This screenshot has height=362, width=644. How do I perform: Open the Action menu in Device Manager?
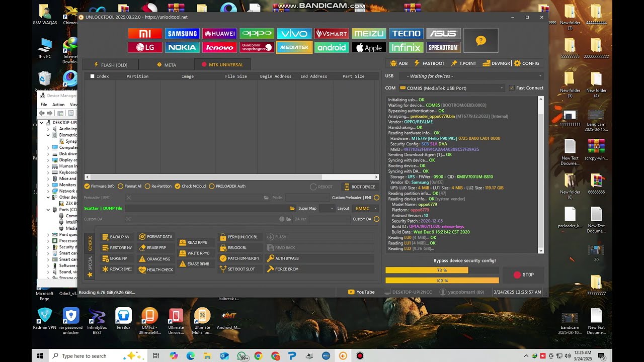[58, 105]
